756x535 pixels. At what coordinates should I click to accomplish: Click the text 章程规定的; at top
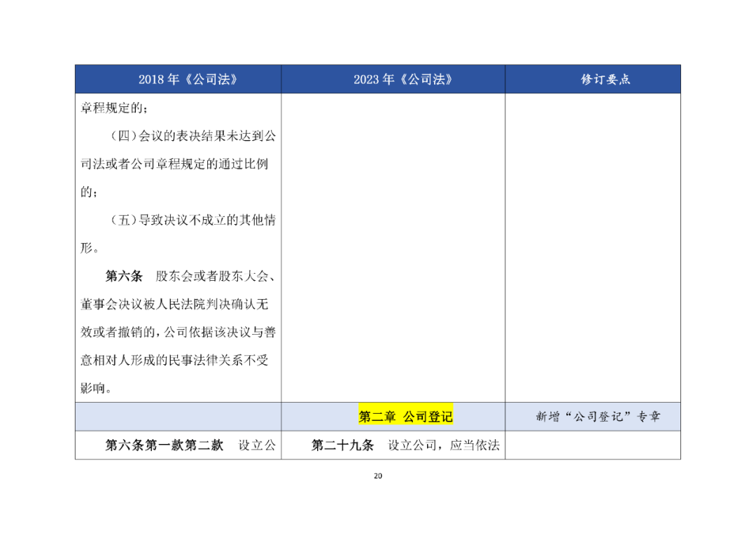[114, 108]
